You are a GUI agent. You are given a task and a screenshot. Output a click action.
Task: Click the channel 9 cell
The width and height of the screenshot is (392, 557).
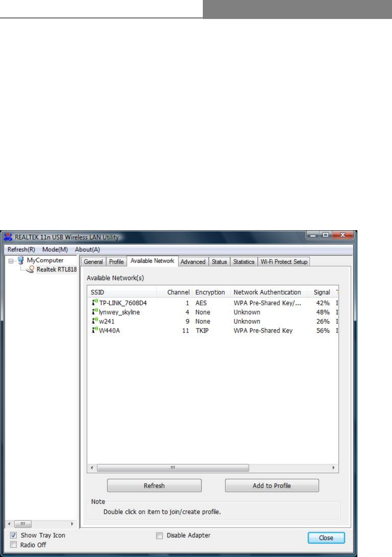pos(187,321)
